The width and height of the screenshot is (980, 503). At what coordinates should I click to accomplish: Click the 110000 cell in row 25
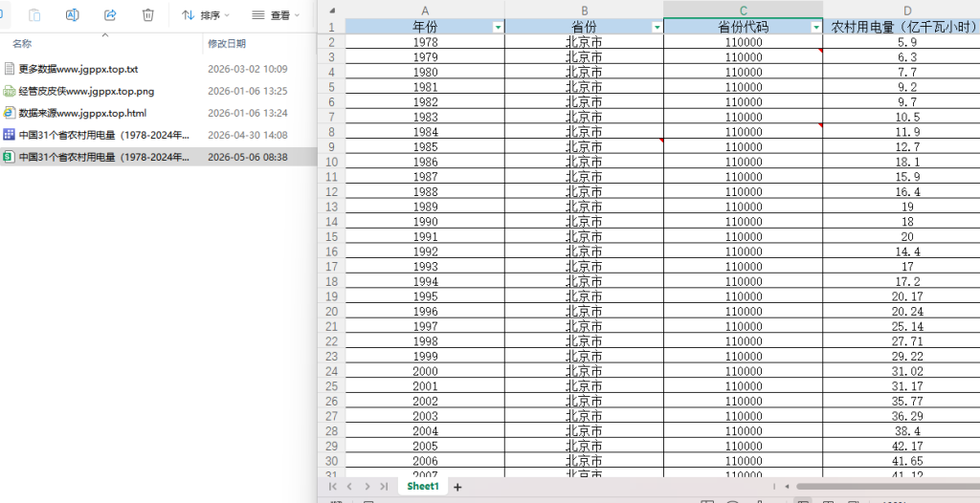743,386
